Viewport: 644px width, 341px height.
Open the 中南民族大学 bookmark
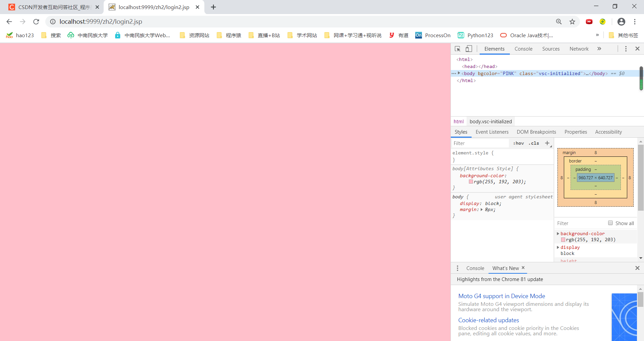pos(88,35)
